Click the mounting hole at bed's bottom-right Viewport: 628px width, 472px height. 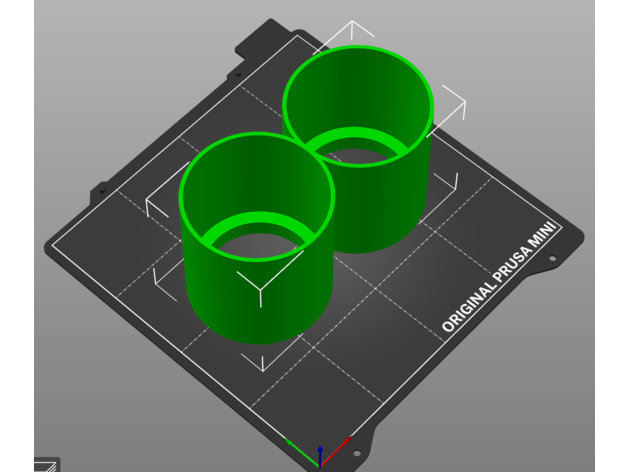358,453
